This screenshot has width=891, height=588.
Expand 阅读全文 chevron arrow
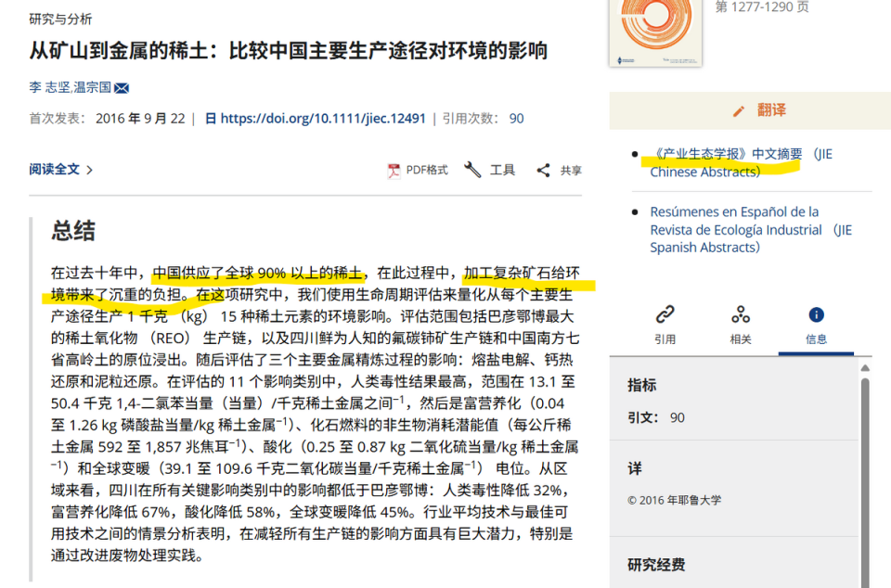(89, 170)
